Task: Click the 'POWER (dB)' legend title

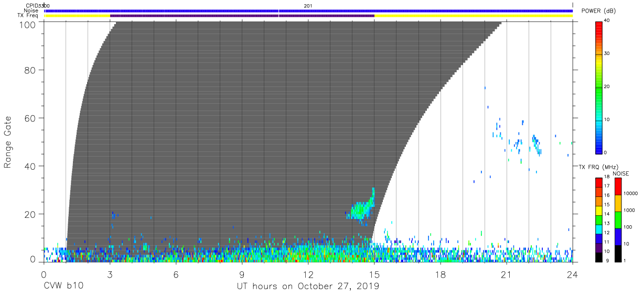Action: [599, 11]
